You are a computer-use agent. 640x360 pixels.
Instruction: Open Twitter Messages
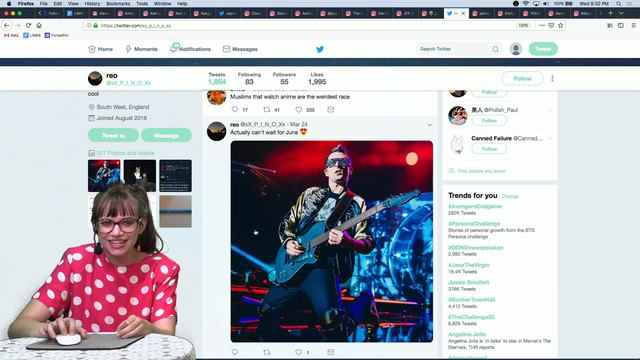[x=240, y=49]
